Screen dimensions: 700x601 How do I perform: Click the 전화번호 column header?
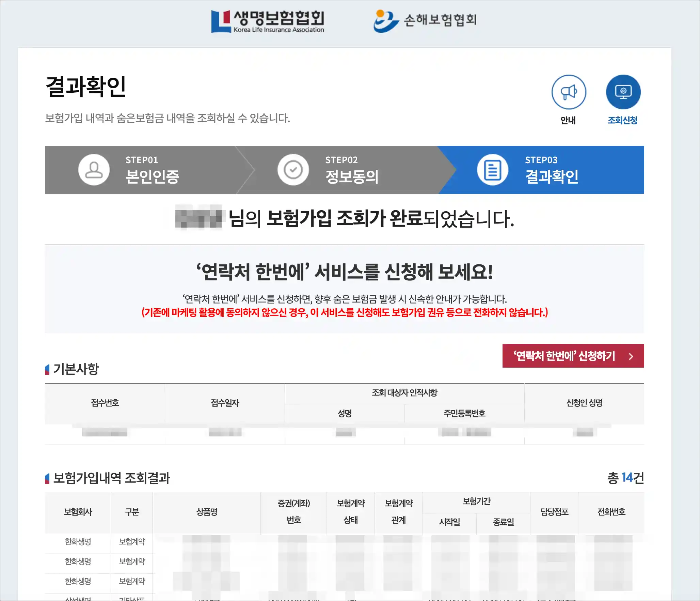point(611,512)
